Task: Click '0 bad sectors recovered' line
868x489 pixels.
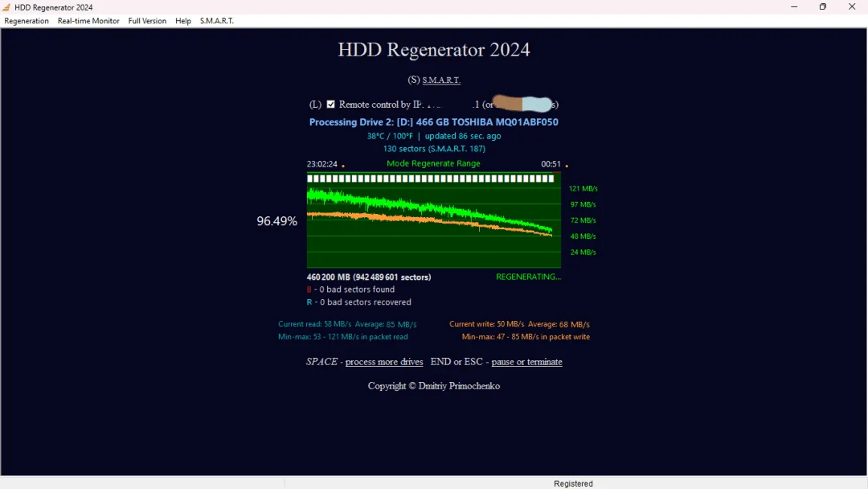Action: pos(359,302)
